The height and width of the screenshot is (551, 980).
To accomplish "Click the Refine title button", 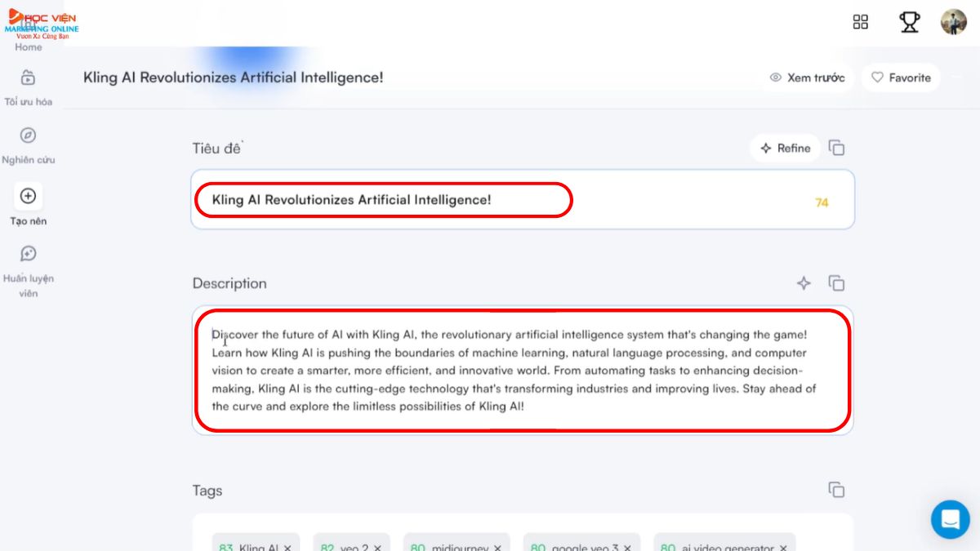I will [785, 148].
